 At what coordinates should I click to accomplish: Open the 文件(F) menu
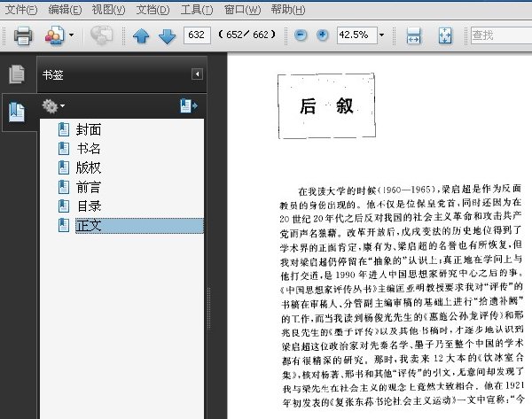tap(21, 10)
